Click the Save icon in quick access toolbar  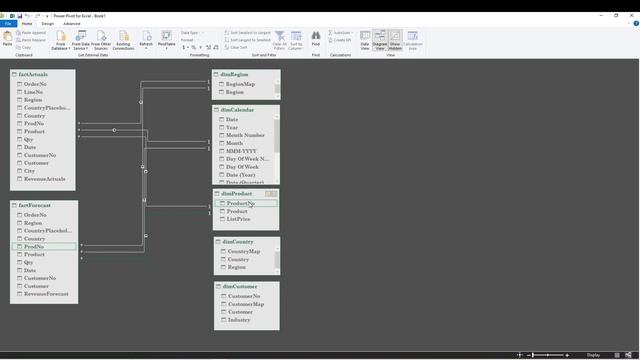[20, 16]
